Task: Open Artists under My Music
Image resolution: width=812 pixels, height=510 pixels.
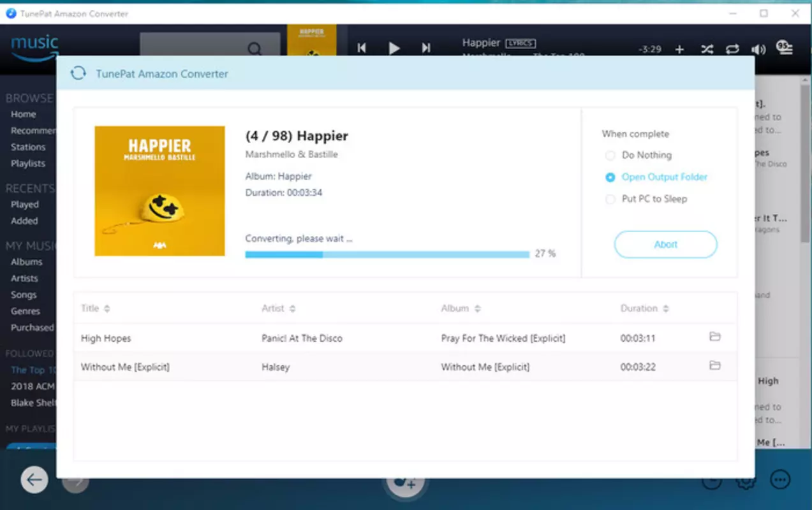Action: (x=24, y=279)
